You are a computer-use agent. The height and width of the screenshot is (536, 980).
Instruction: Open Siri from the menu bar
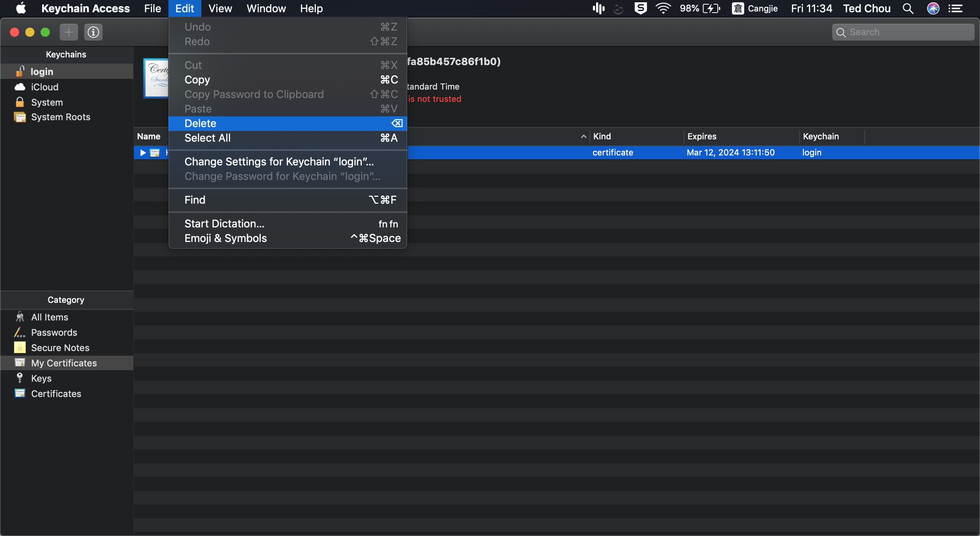coord(933,8)
